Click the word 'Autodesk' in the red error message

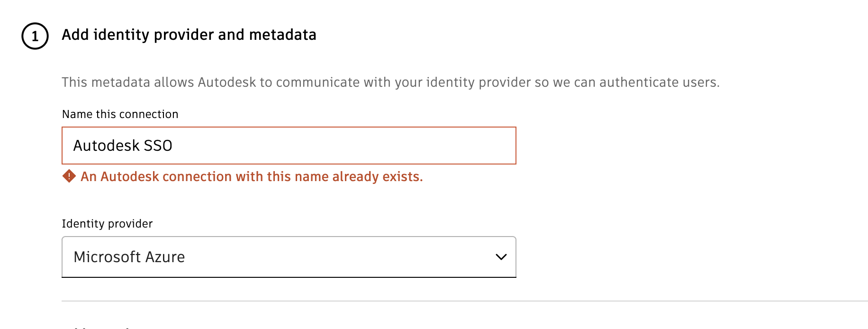point(129,176)
